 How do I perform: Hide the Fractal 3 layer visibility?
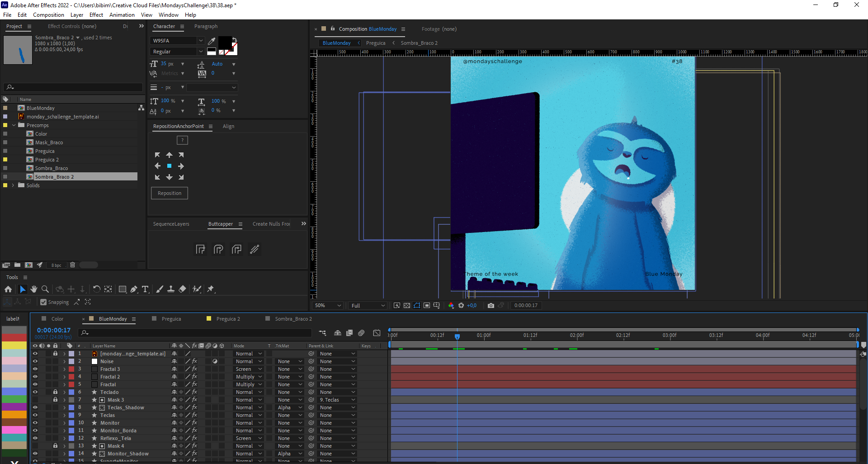[x=35, y=369]
